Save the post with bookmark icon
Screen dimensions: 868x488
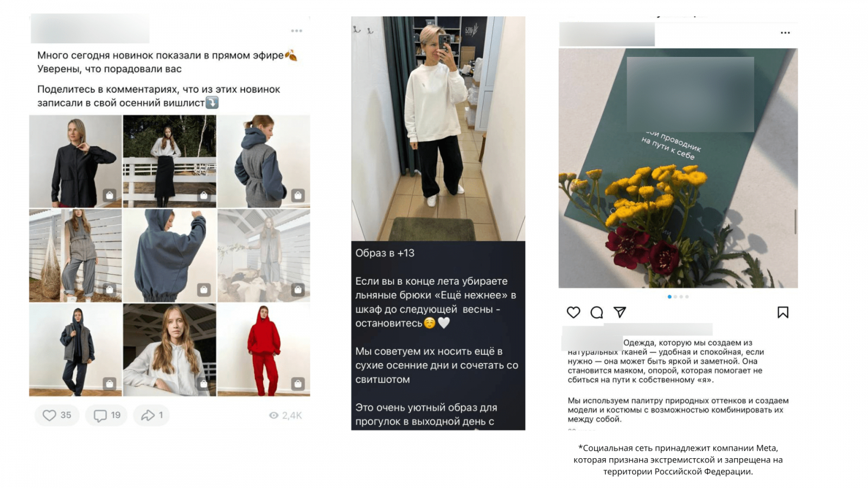coord(783,312)
